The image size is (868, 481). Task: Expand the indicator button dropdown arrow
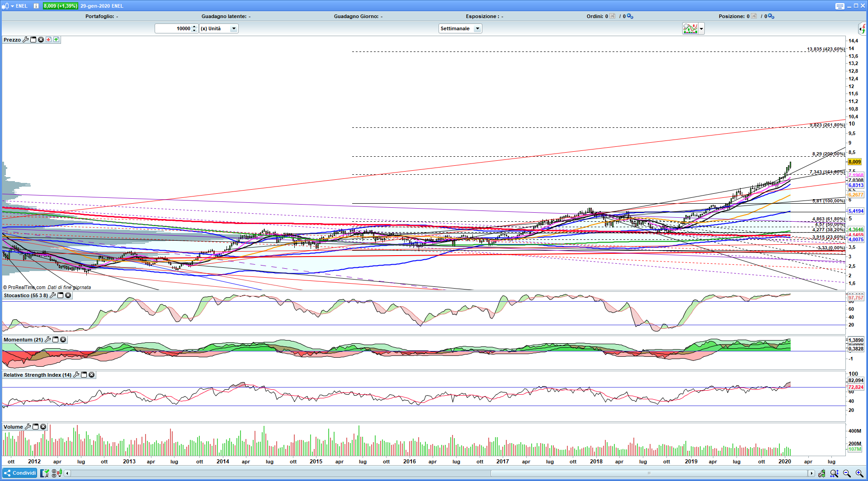point(701,29)
